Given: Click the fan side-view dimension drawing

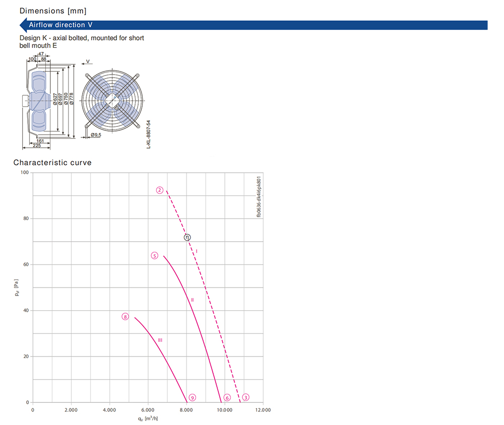Looking at the screenshot, I should coord(48,101).
